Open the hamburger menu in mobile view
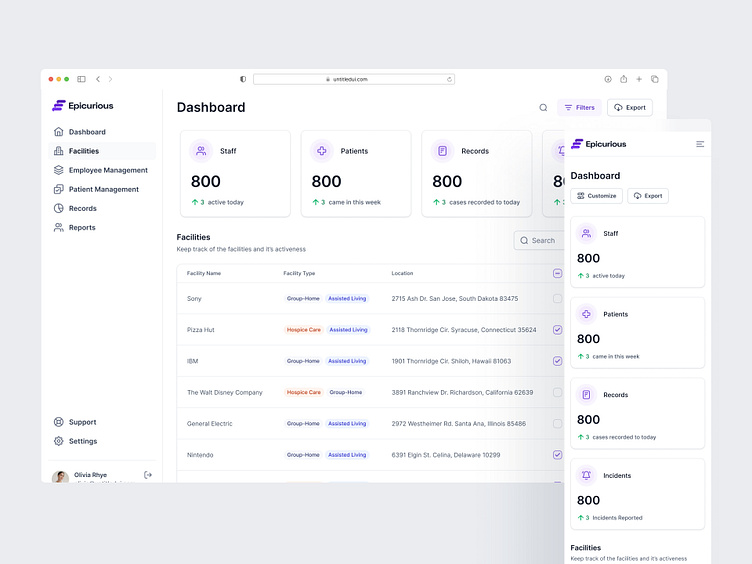 click(700, 144)
